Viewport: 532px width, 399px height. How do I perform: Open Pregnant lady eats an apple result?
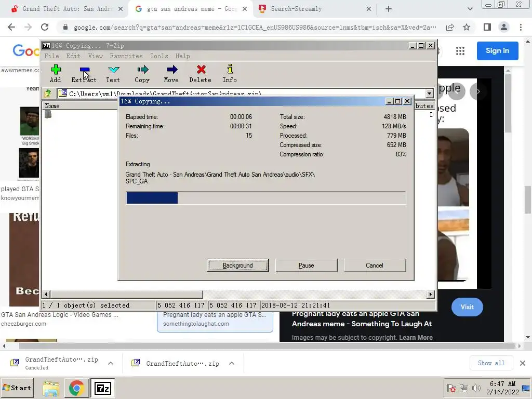click(x=215, y=319)
